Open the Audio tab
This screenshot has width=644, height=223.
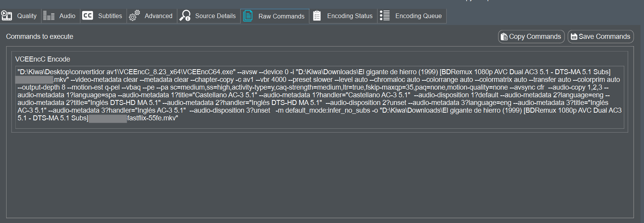click(67, 16)
